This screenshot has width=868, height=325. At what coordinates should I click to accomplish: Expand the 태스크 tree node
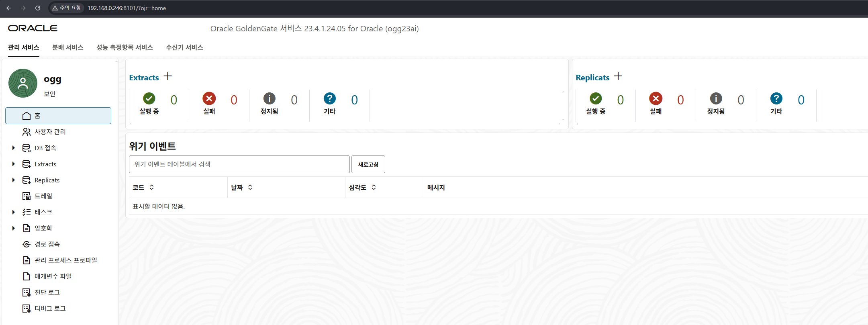pos(14,212)
